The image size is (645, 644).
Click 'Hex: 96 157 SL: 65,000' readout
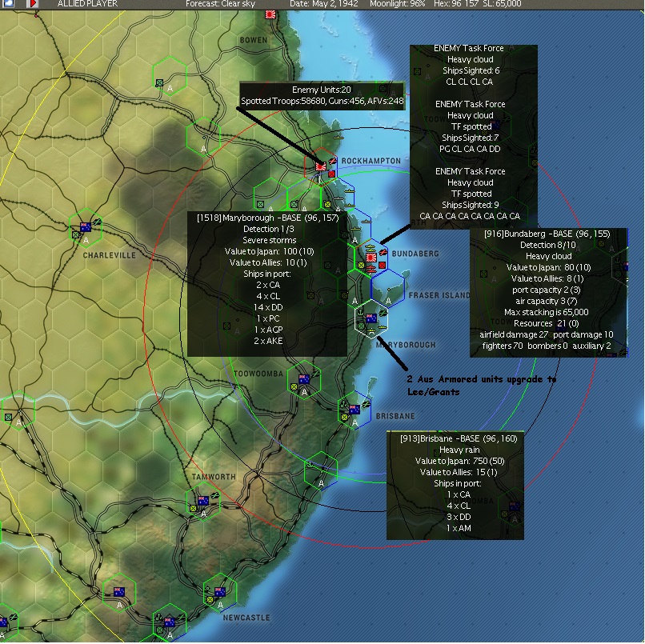(x=478, y=4)
